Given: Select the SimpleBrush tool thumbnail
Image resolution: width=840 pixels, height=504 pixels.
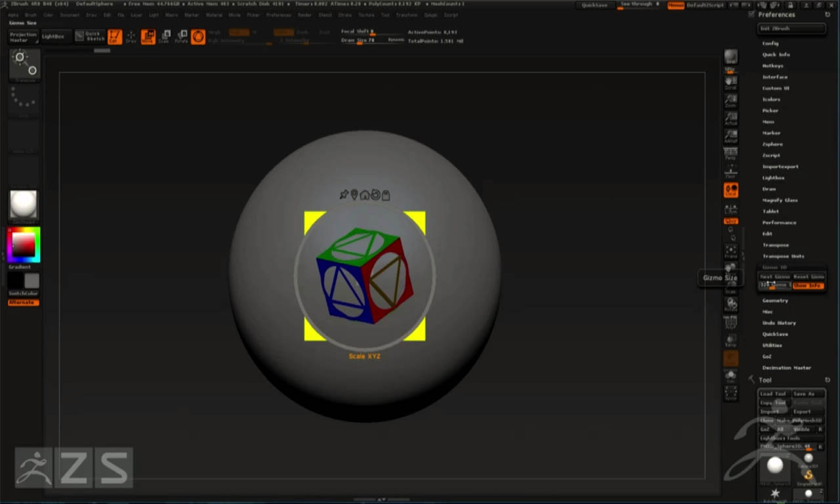Looking at the screenshot, I should (808, 477).
